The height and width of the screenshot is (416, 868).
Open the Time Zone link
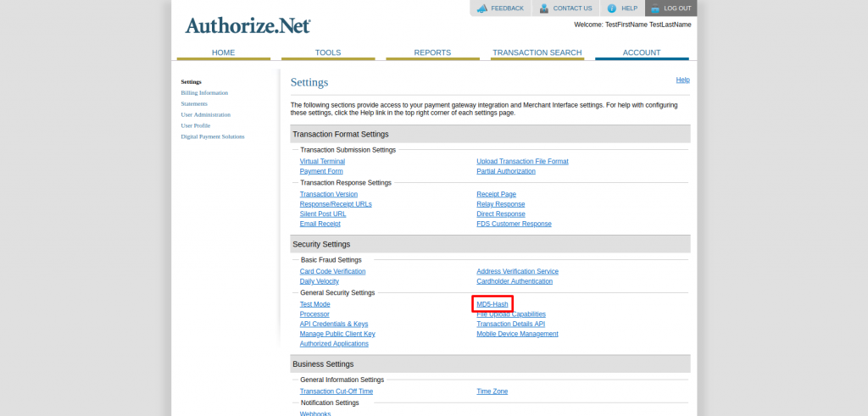(492, 391)
